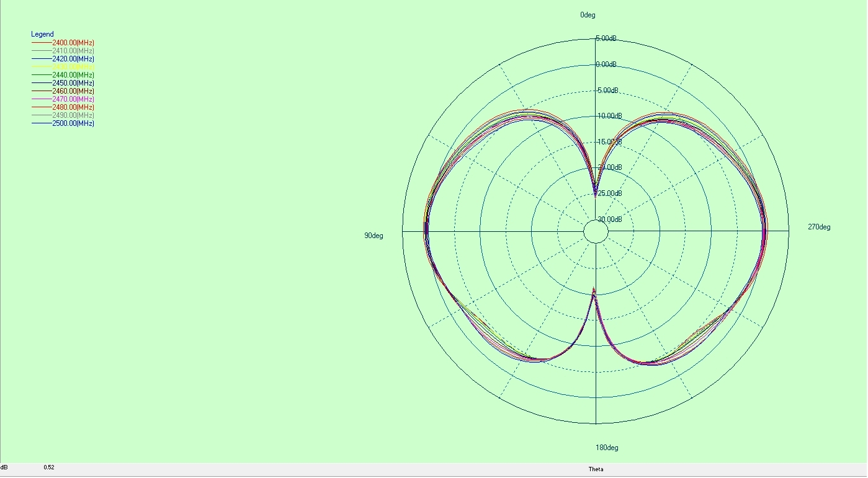Toggle visibility of the 2480.00(MHz) trace
Viewport: 868px width, 478px height.
coord(73,107)
